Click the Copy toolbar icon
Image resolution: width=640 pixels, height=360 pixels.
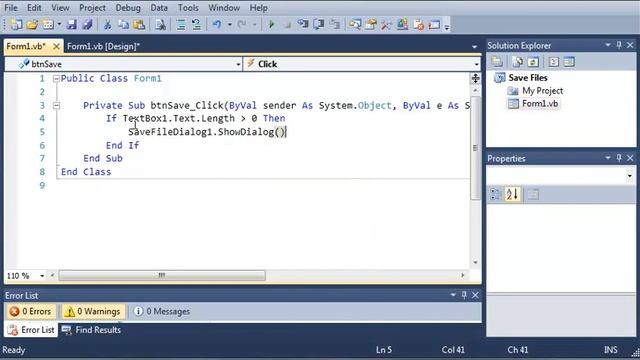coord(123,25)
